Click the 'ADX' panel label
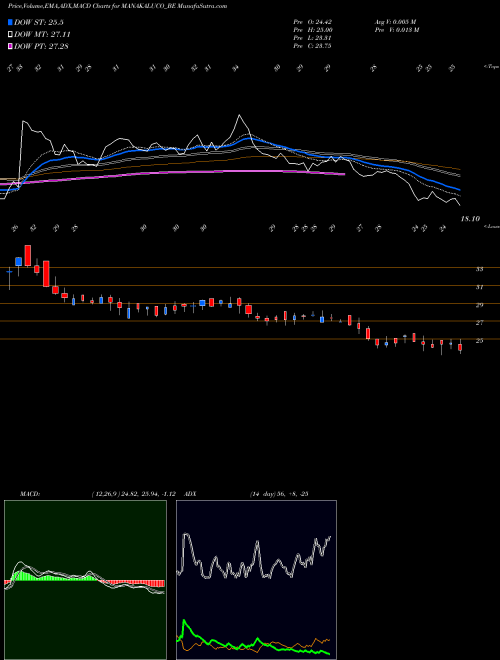The image size is (500, 660). pyautogui.click(x=191, y=494)
